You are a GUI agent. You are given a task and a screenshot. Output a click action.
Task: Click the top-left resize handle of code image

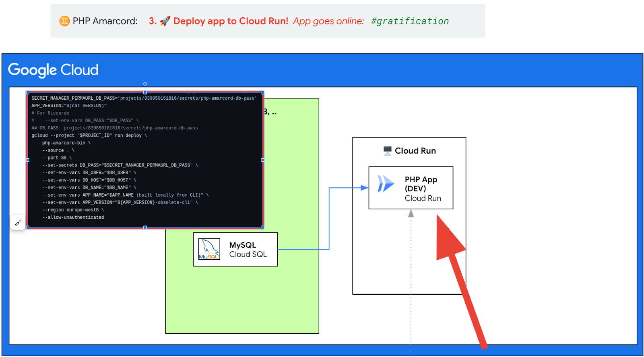[28, 92]
